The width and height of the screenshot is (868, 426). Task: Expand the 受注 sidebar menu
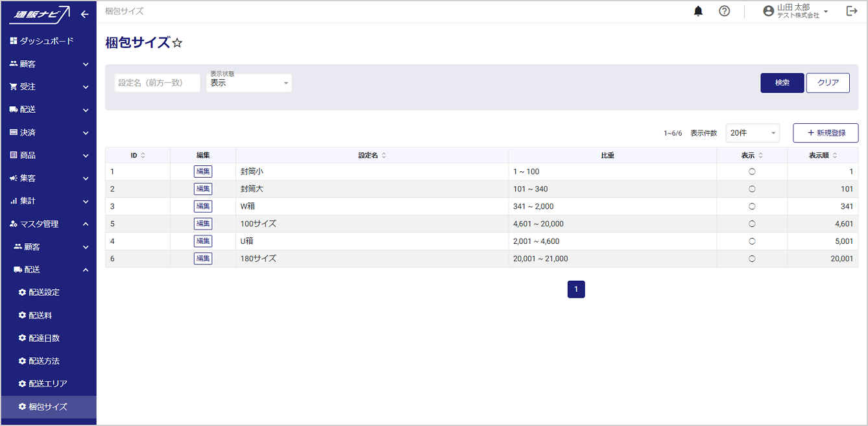point(49,87)
